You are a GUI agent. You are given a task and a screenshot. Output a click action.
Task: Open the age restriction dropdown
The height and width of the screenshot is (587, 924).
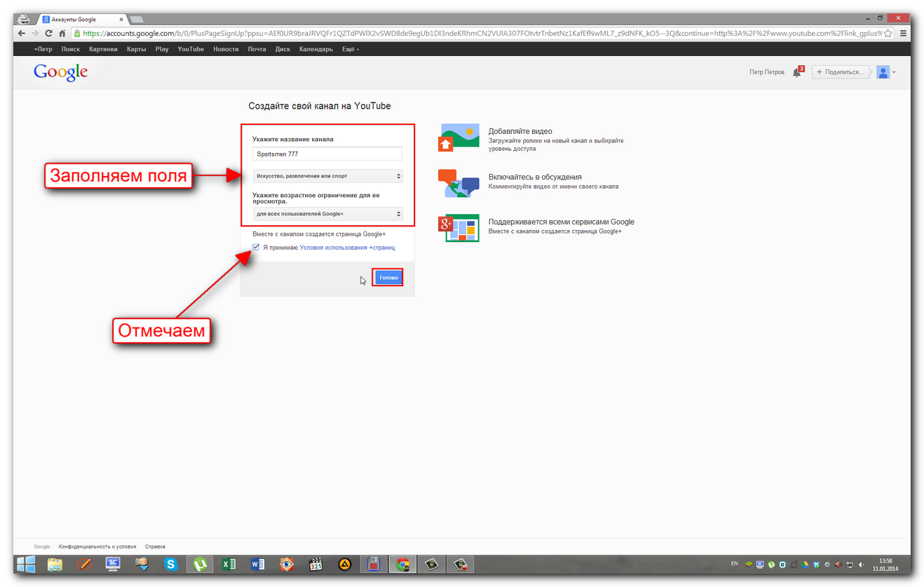pyautogui.click(x=327, y=214)
